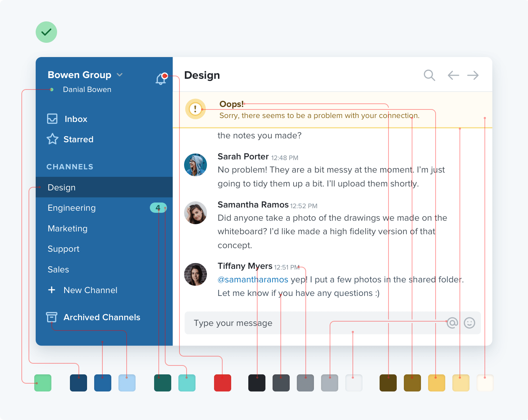
Task: Click the Oops warning exclamation icon
Action: point(196,109)
